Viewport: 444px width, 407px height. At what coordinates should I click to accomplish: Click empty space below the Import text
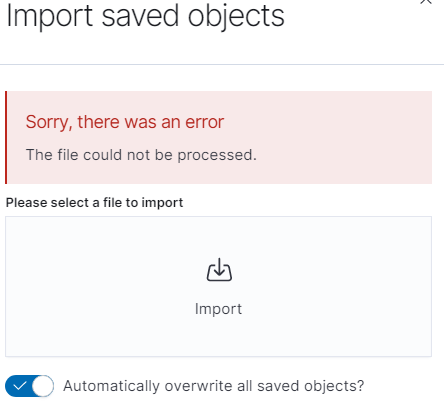(218, 337)
